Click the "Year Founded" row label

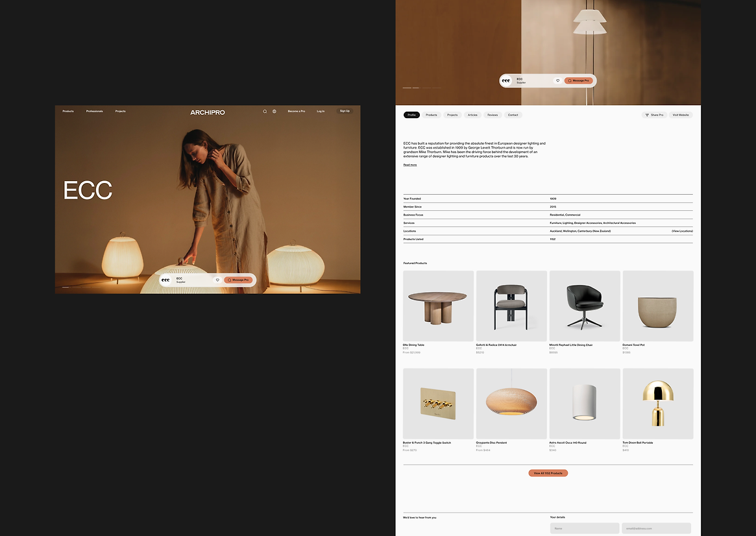click(x=412, y=199)
